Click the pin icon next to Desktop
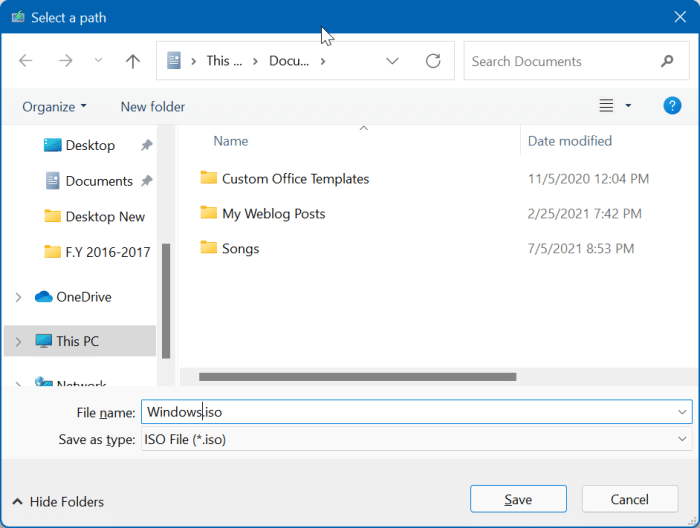700x528 pixels. pos(146,145)
